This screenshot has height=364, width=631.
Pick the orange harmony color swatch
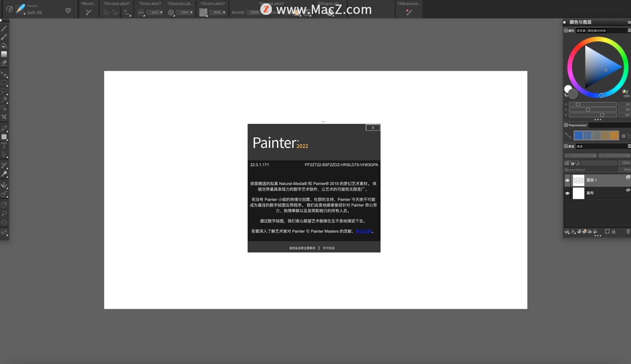point(614,135)
